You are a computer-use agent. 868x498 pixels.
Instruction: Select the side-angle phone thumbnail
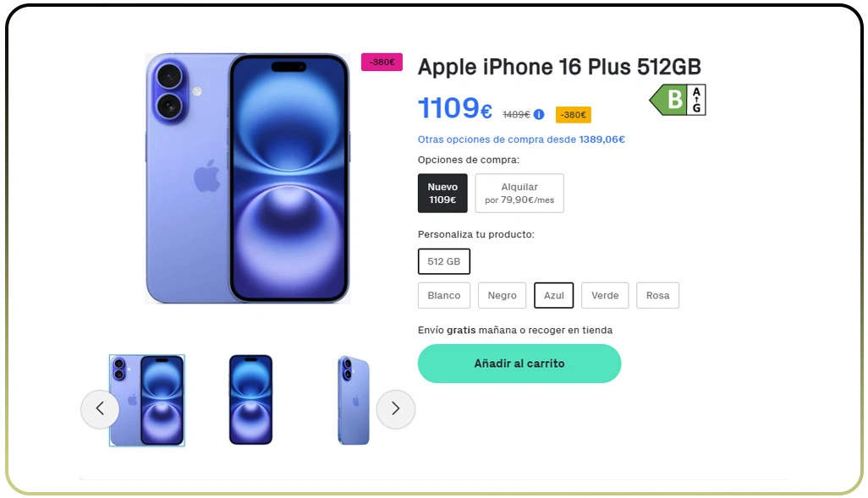click(353, 400)
